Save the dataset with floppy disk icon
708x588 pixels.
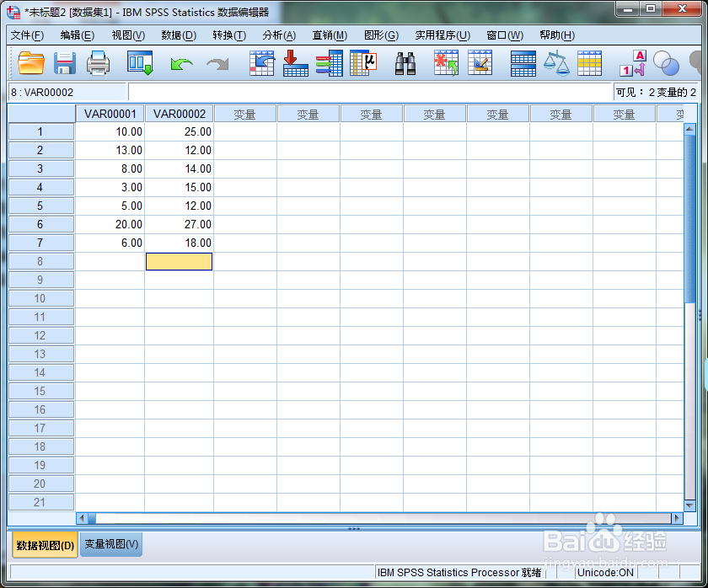[x=65, y=62]
